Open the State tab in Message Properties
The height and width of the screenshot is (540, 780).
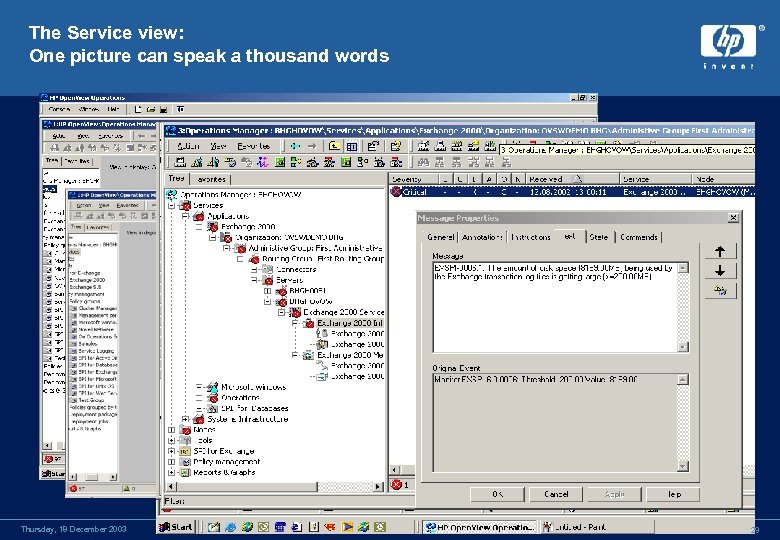click(599, 237)
